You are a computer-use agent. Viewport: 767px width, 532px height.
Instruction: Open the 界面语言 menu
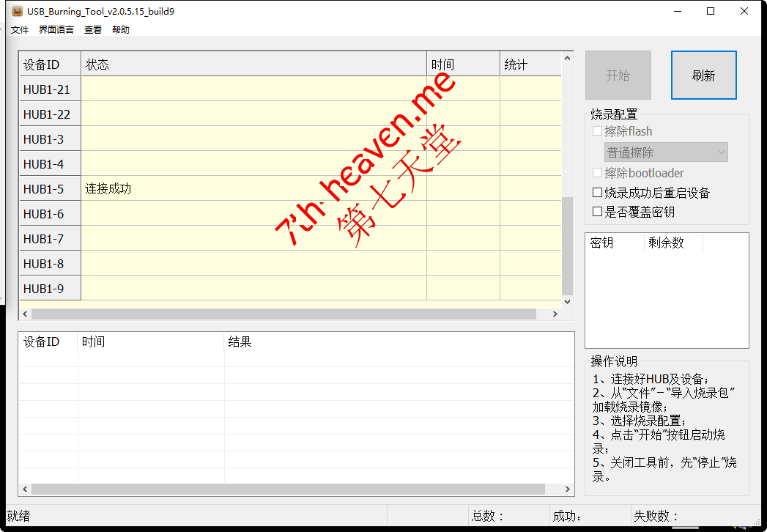(x=57, y=29)
